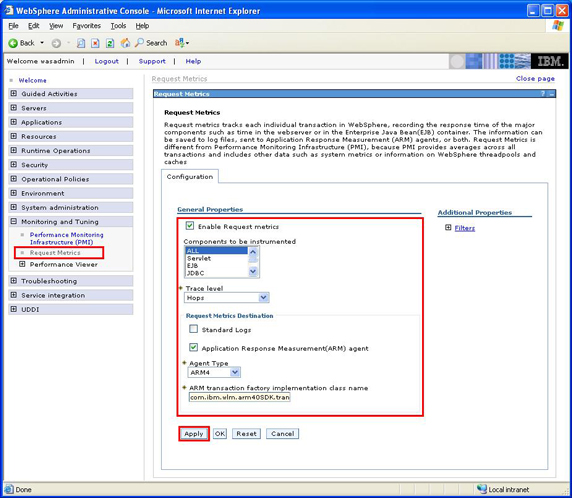Select ALL in components list

pos(216,251)
